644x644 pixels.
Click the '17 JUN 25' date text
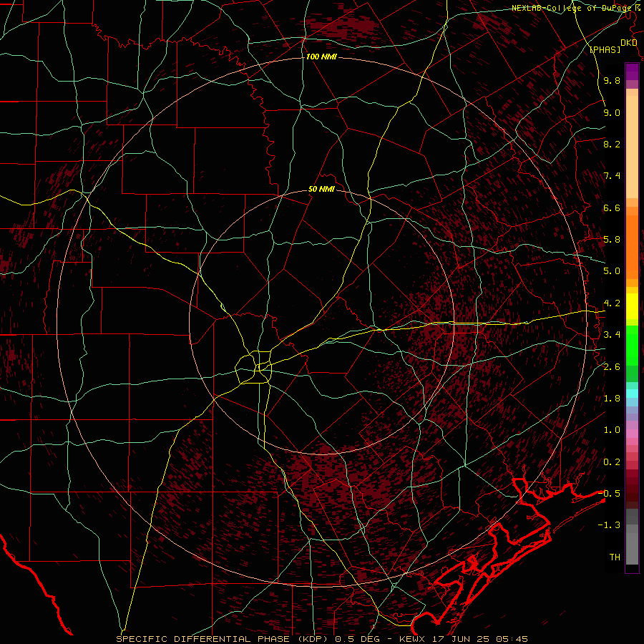(x=462, y=639)
